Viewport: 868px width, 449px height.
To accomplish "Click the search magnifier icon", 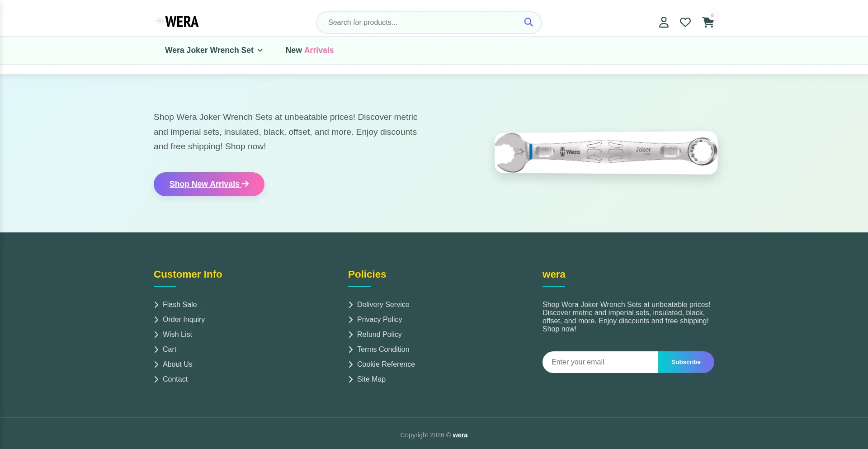I will click(528, 22).
